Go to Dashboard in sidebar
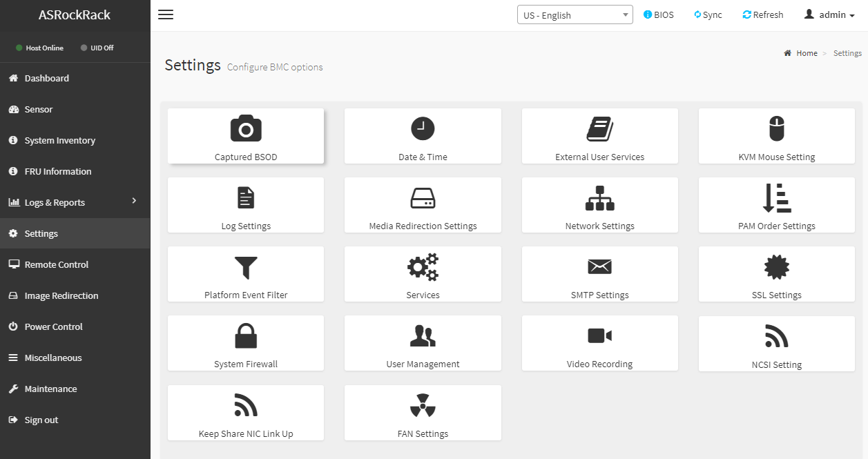 coord(75,78)
